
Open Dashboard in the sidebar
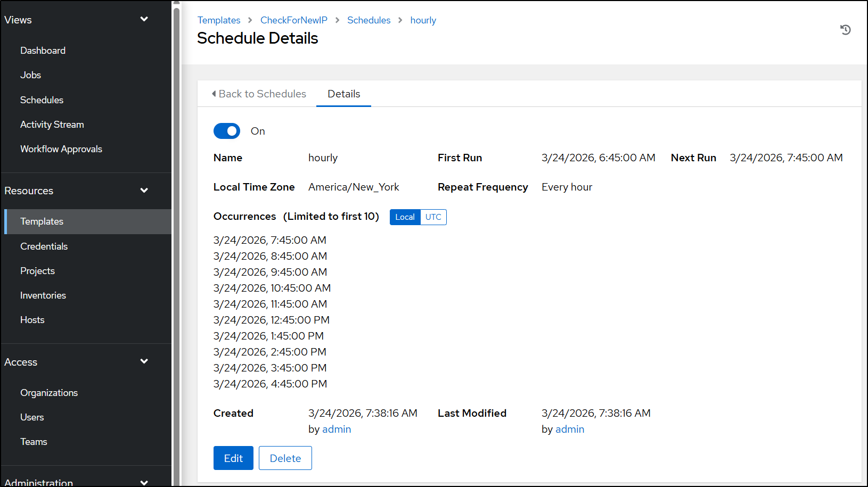43,51
